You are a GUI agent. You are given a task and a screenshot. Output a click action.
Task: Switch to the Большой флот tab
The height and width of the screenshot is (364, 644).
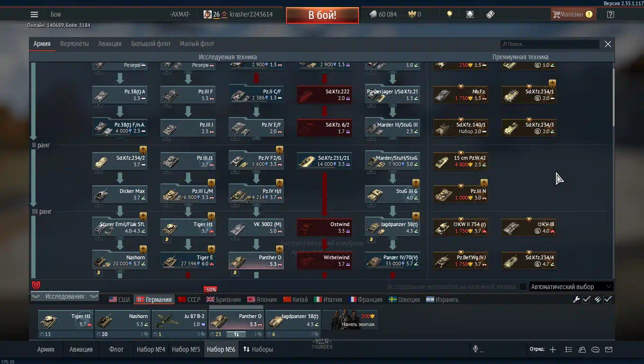151,44
